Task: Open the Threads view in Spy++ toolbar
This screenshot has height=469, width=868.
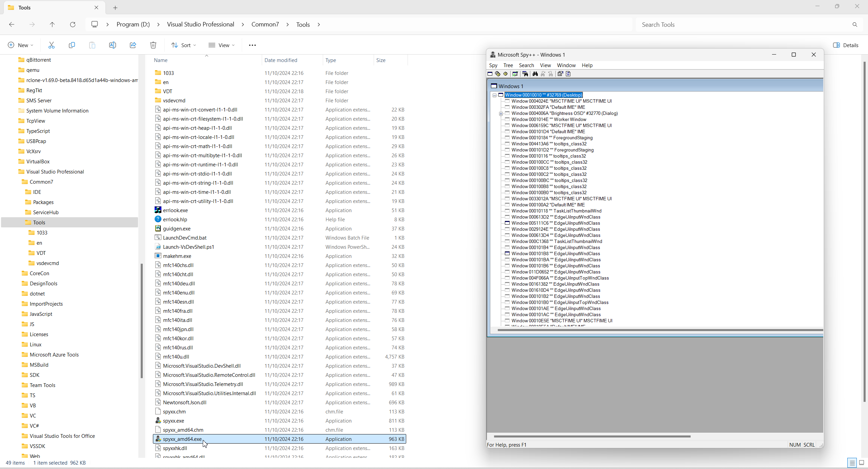Action: pyautogui.click(x=506, y=74)
